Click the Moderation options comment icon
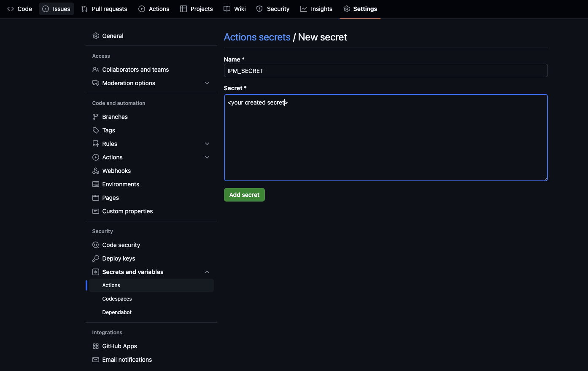This screenshot has width=588, height=371. pos(96,83)
